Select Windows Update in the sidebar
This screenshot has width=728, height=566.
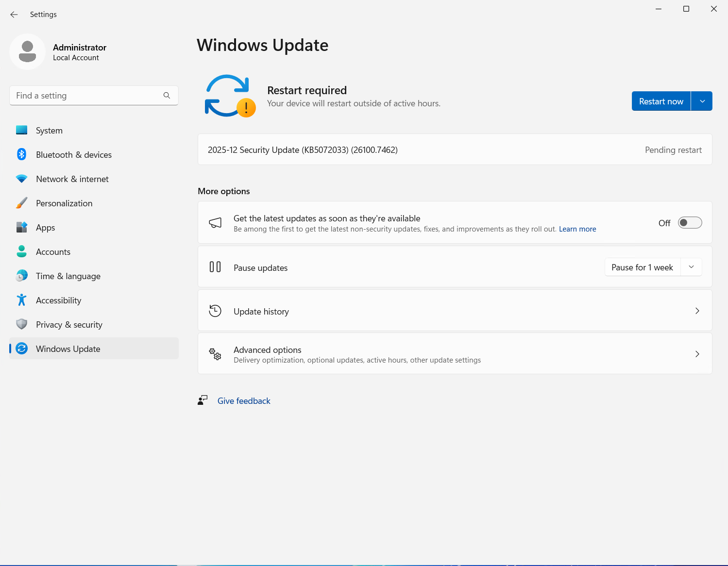(94, 349)
